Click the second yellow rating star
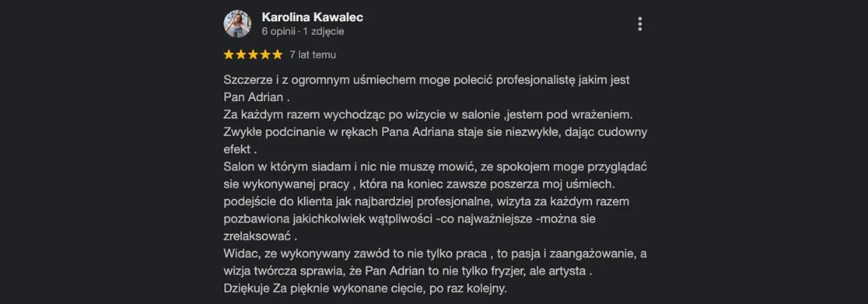The image size is (868, 304). pos(241,55)
